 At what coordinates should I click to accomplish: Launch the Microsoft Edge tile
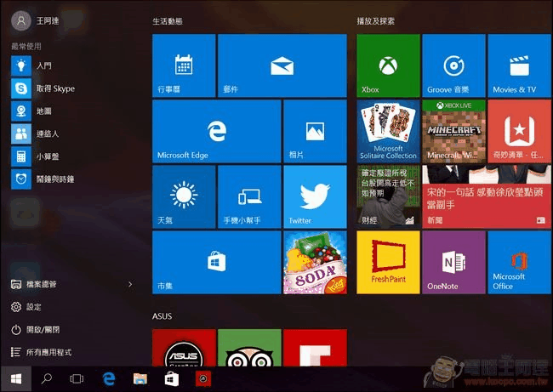click(217, 131)
